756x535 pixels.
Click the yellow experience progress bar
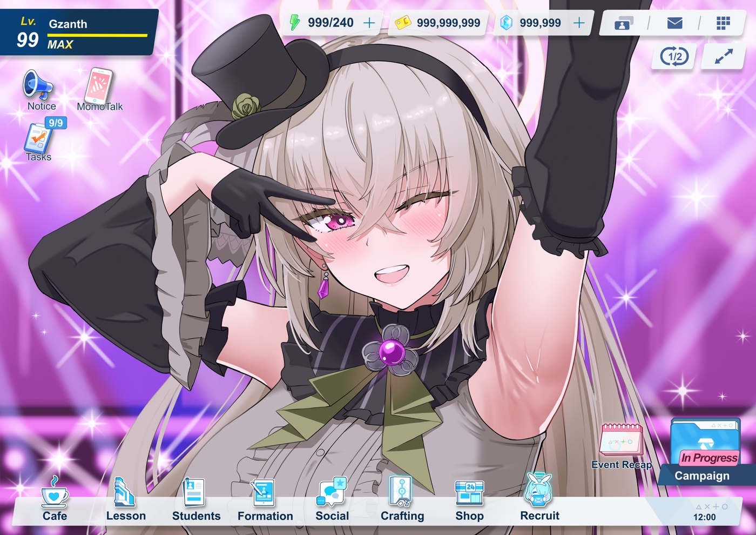point(97,36)
